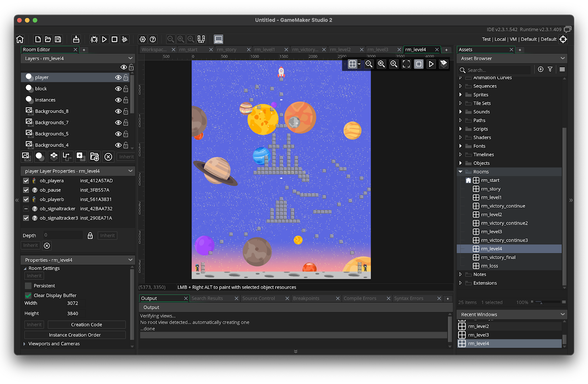Open the Creation Code button
The width and height of the screenshot is (588, 384).
(87, 325)
